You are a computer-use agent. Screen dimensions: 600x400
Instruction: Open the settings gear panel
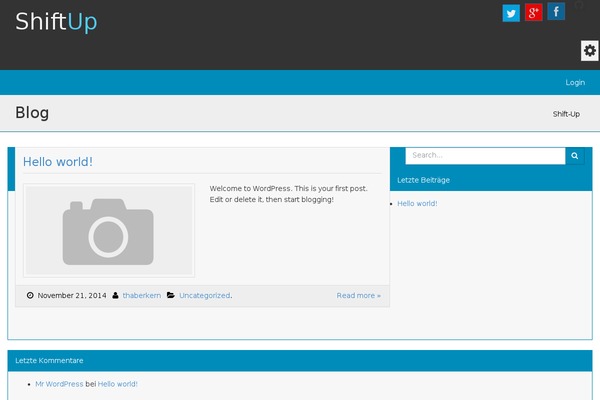590,51
